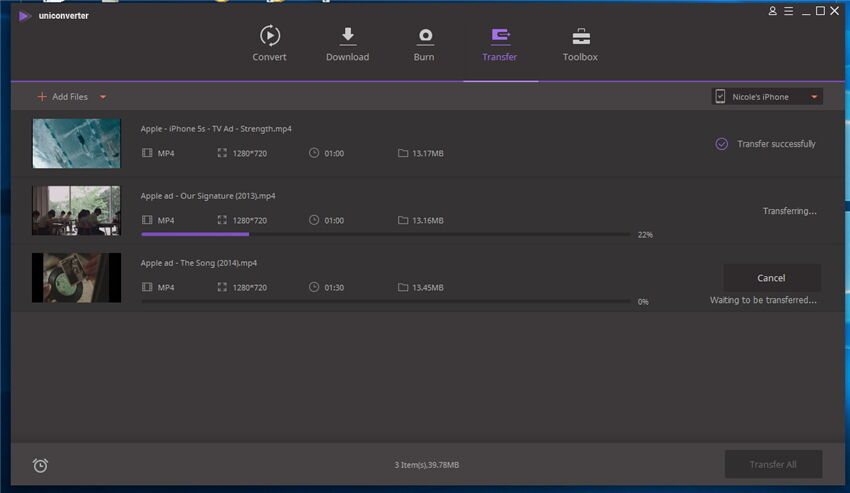Click the phone device icon

(x=720, y=97)
